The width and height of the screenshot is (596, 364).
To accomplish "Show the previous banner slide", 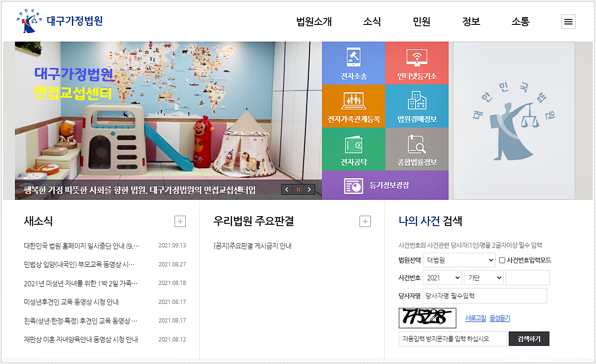I will click(x=287, y=189).
